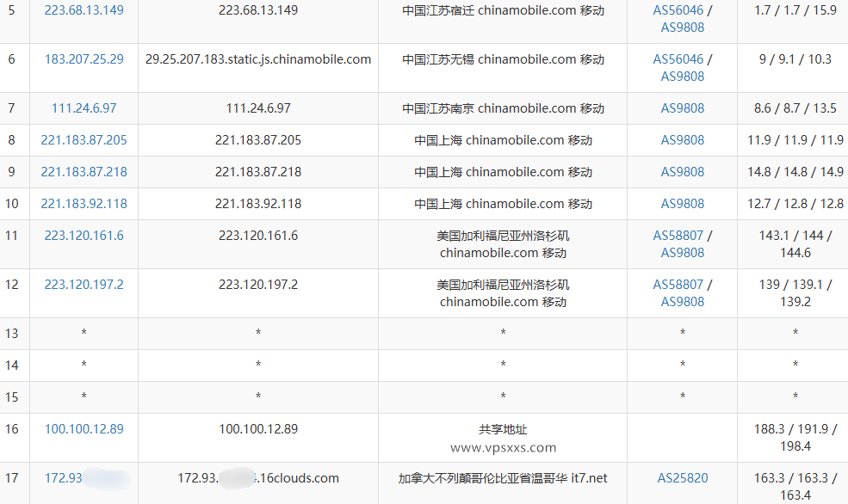Select hop 8 location 中国上海 chinamobile.com 移动
This screenshot has width=848, height=504.
(x=503, y=140)
